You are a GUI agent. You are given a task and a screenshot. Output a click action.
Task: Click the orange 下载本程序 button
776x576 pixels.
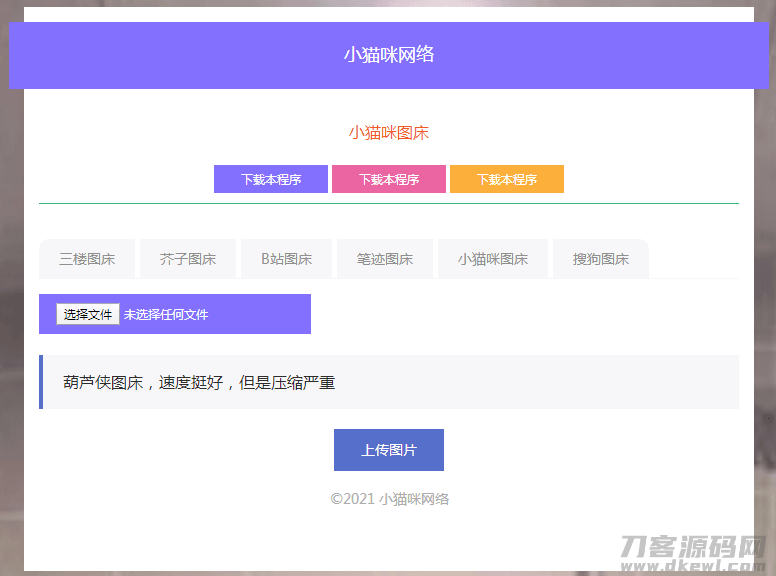(x=507, y=180)
